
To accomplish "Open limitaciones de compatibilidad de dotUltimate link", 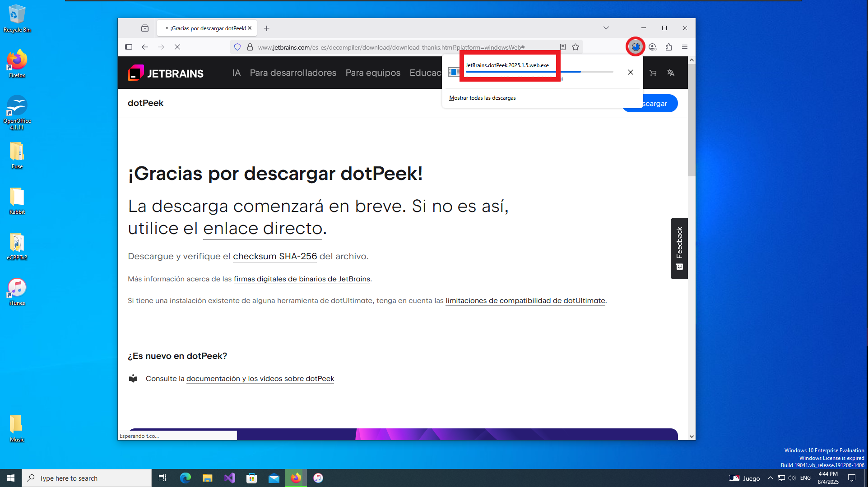I will coord(525,301).
